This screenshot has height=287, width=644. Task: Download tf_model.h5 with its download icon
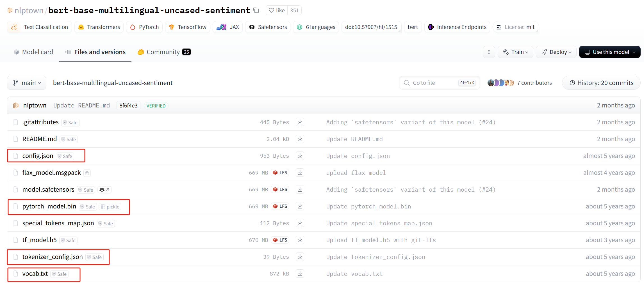pos(300,240)
